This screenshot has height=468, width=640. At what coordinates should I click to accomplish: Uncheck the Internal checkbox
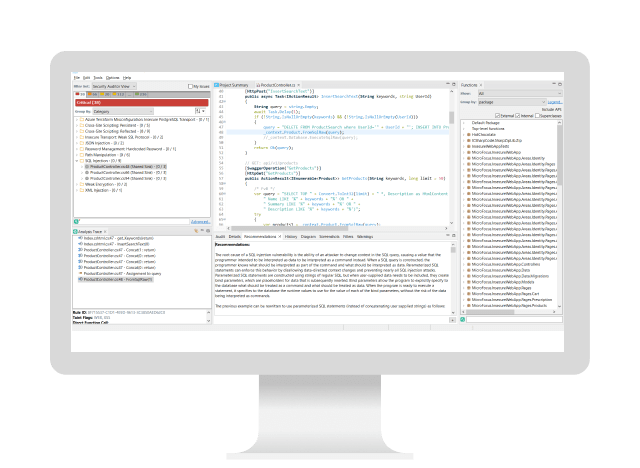[x=518, y=116]
